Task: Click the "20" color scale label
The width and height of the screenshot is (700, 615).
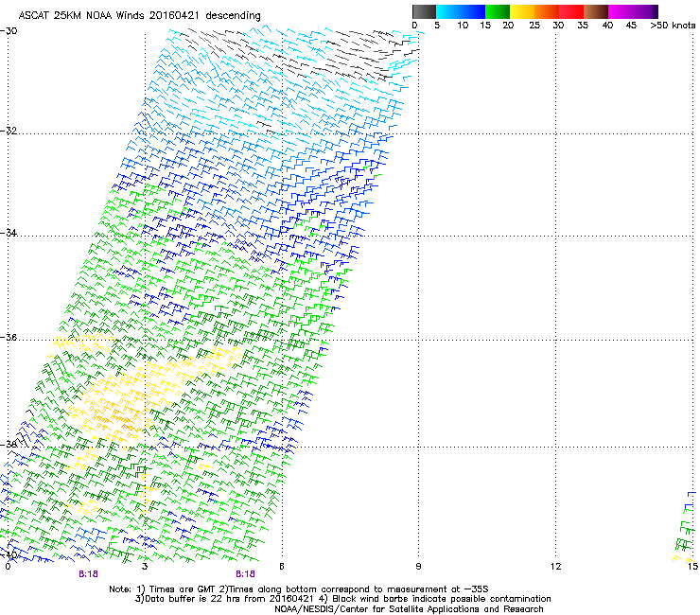Action: click(x=508, y=26)
